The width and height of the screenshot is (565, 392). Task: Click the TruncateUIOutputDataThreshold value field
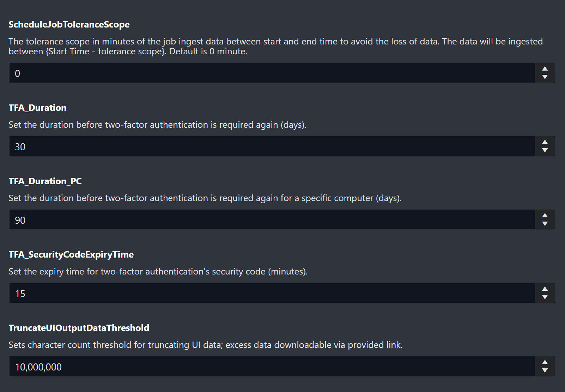[x=272, y=367]
